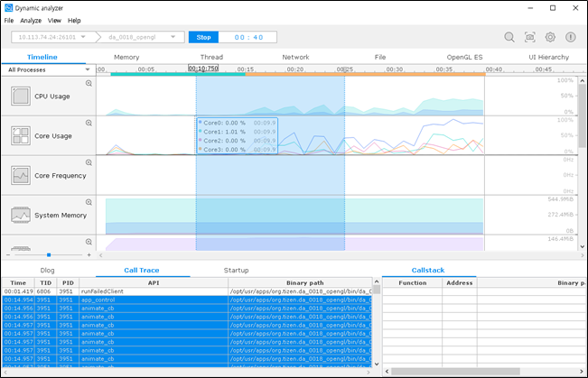Image resolution: width=588 pixels, height=378 pixels.
Task: Click the API column header
Action: tap(154, 282)
